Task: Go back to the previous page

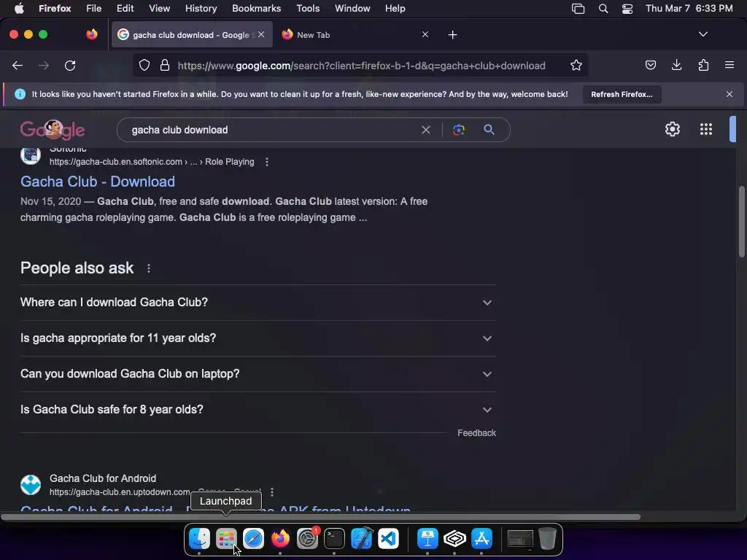Action: pyautogui.click(x=18, y=65)
